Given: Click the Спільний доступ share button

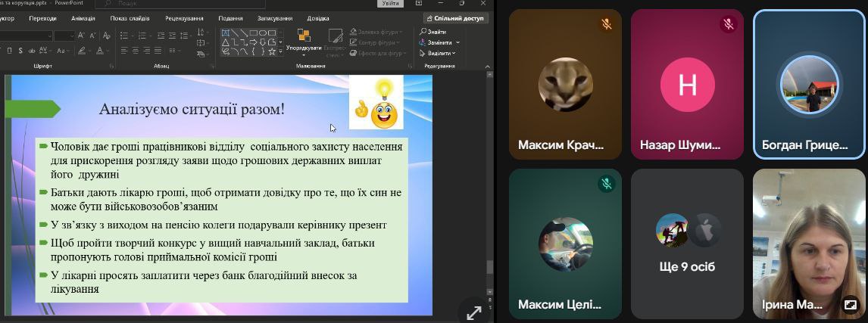Looking at the screenshot, I should pos(456,18).
